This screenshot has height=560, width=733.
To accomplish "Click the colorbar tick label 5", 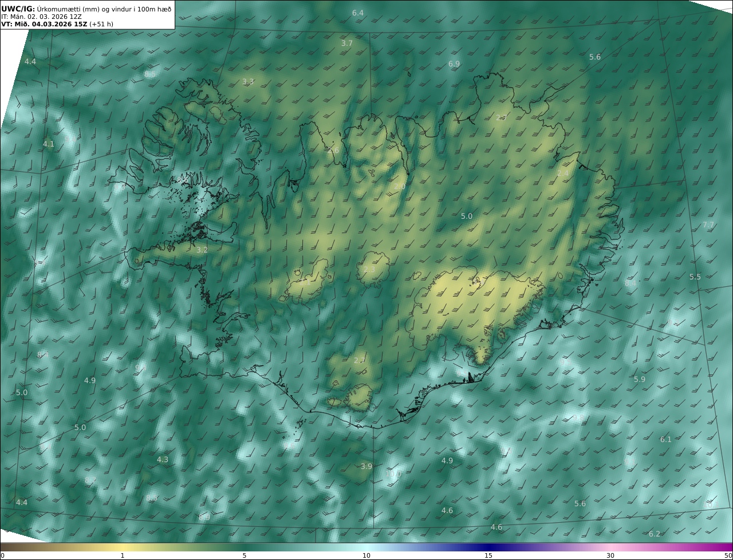I will point(245,555).
